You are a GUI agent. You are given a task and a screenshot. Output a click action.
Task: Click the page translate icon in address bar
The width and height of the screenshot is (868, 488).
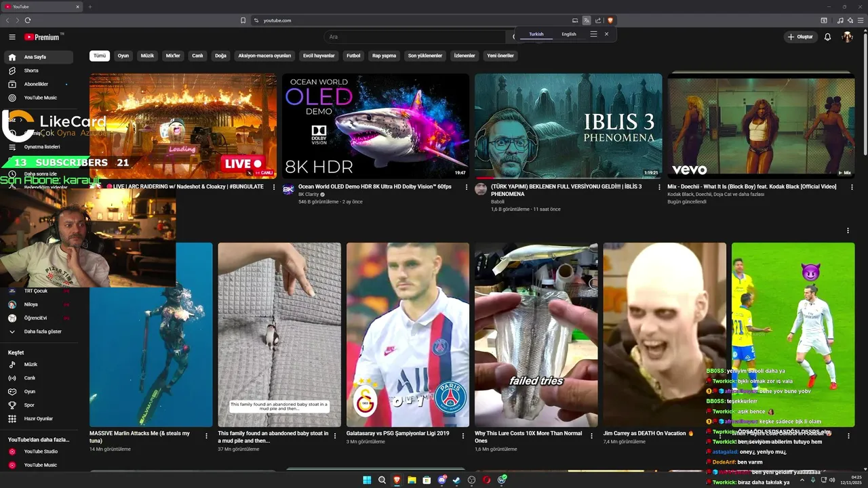tap(587, 20)
